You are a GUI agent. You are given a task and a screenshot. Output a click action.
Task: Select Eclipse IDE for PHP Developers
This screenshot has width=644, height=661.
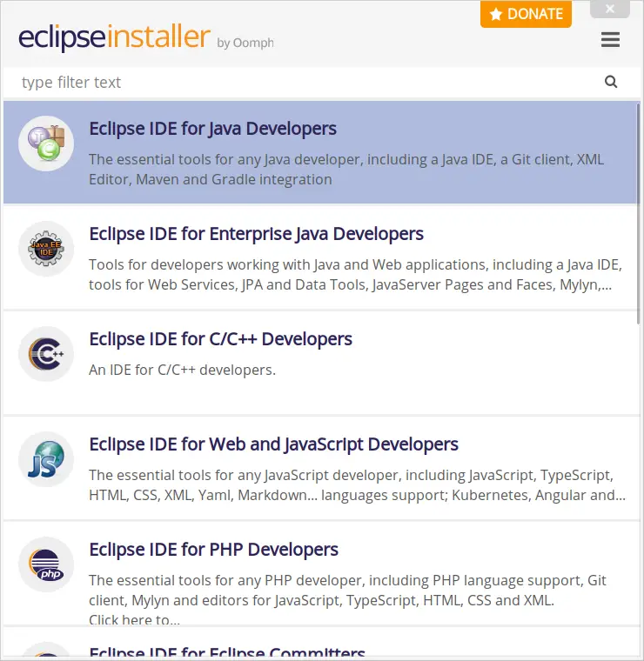click(x=213, y=550)
